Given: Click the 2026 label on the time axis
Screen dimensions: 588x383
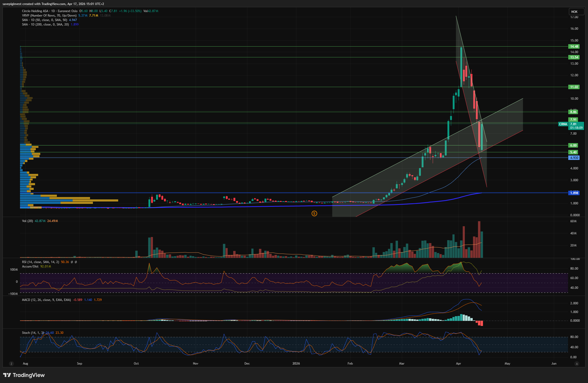Looking at the screenshot, I should 296,364.
